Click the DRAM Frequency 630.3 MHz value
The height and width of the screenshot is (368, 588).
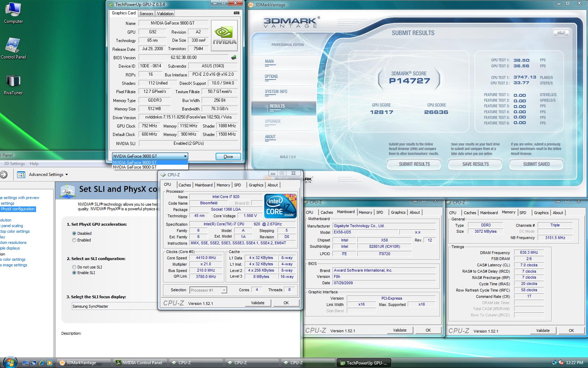pos(529,252)
